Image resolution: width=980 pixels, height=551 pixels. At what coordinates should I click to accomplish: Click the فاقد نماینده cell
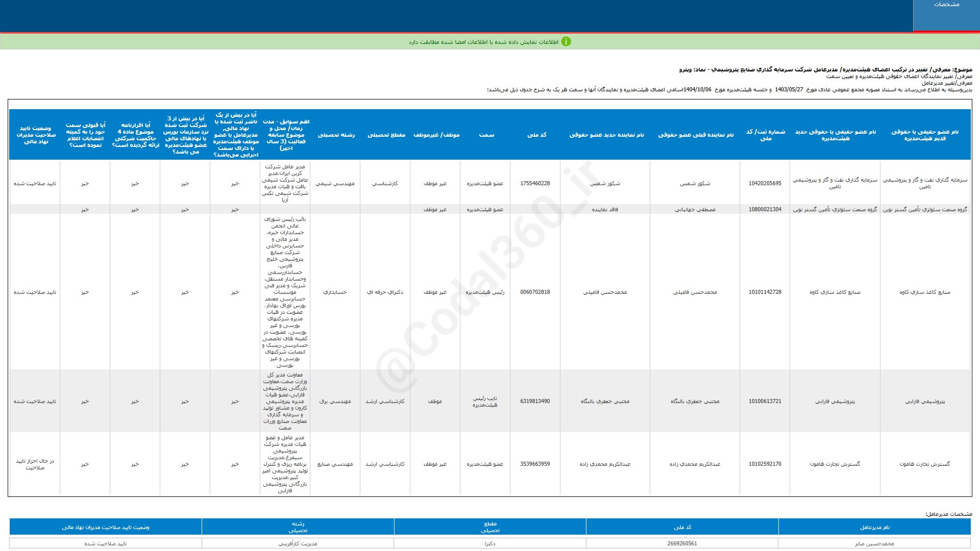(605, 209)
